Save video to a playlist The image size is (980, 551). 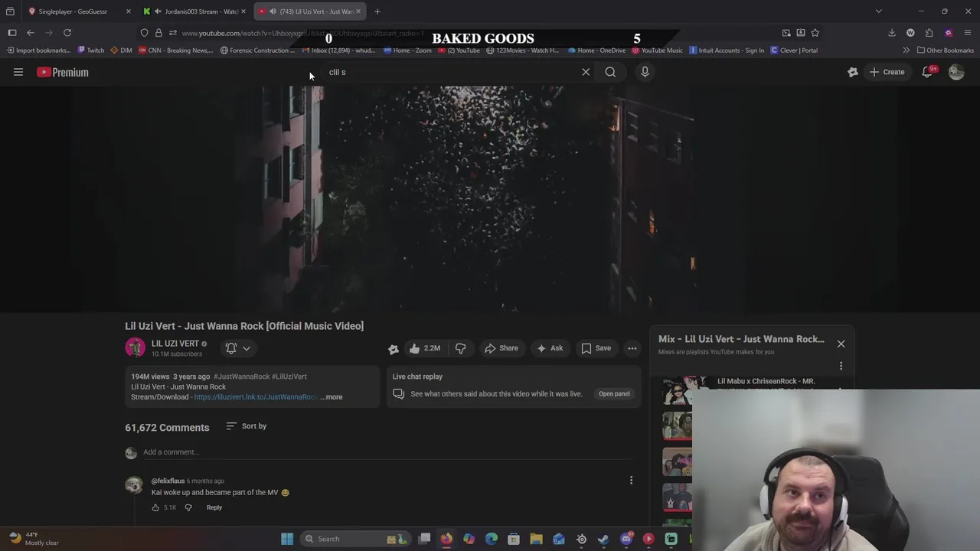(x=596, y=348)
